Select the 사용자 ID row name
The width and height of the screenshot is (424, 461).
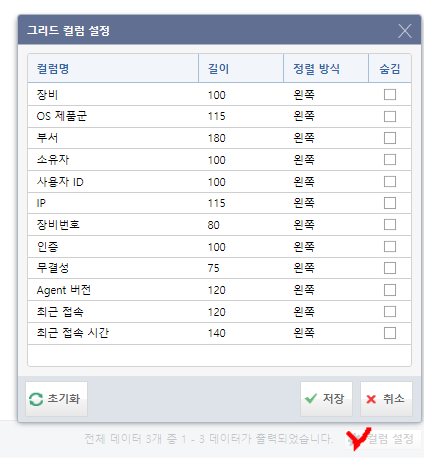tap(60, 182)
